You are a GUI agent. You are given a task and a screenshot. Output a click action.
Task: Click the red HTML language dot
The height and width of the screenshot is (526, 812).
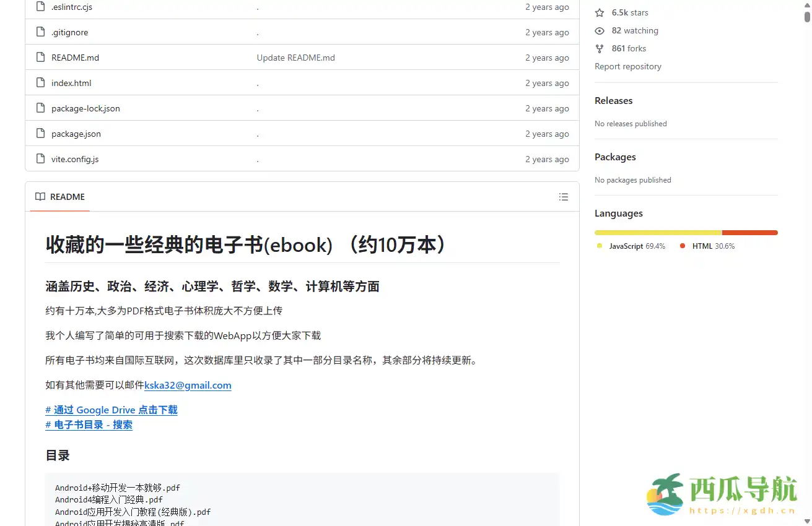coord(683,246)
